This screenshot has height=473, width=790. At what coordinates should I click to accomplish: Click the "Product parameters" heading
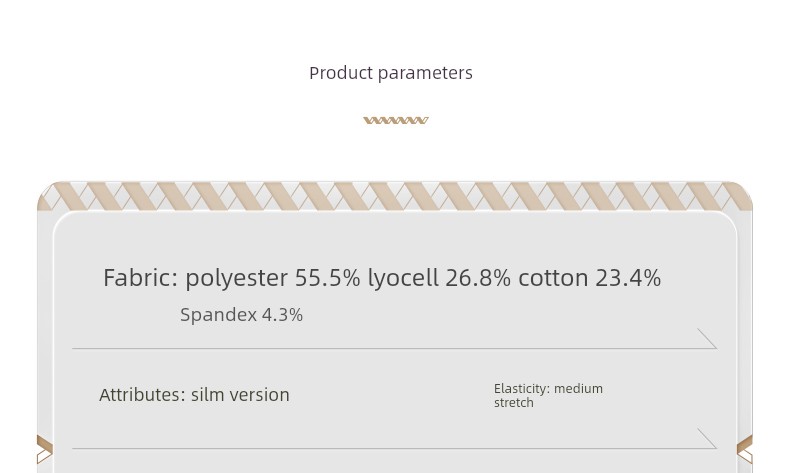pyautogui.click(x=391, y=73)
